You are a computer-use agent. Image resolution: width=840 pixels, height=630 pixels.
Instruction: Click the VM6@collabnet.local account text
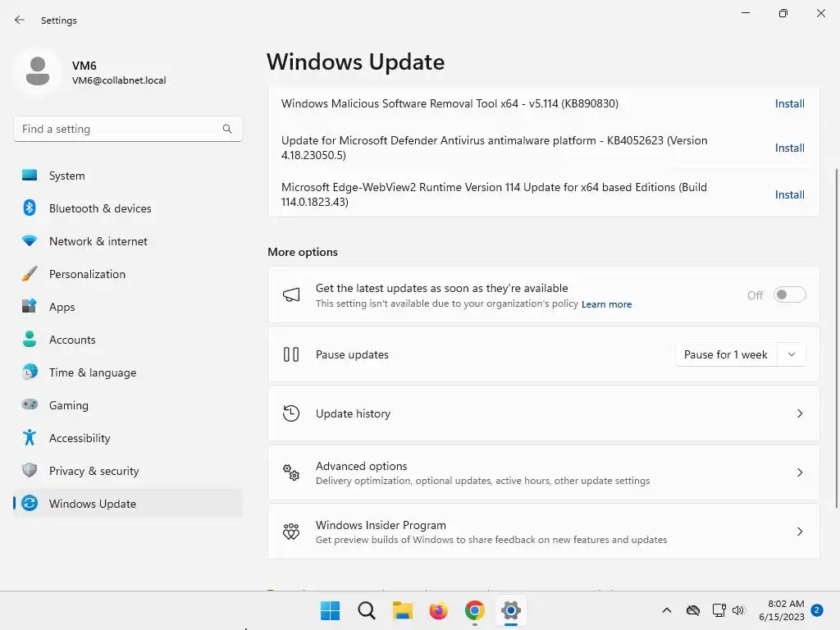point(119,80)
